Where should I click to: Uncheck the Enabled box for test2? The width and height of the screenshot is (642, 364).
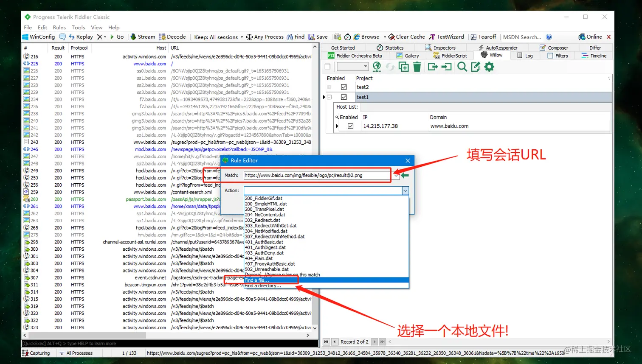[x=344, y=87]
